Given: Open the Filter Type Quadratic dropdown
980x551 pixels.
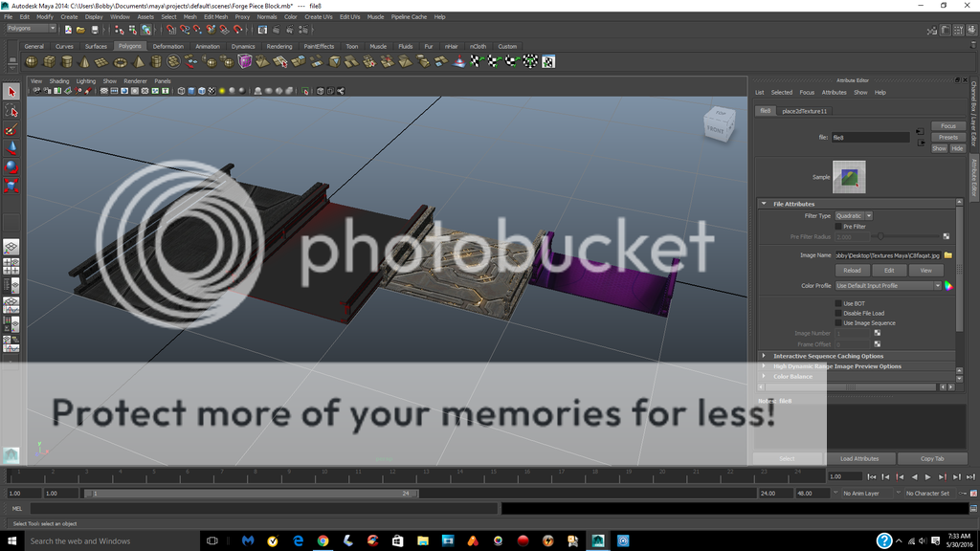Looking at the screenshot, I should click(x=854, y=215).
